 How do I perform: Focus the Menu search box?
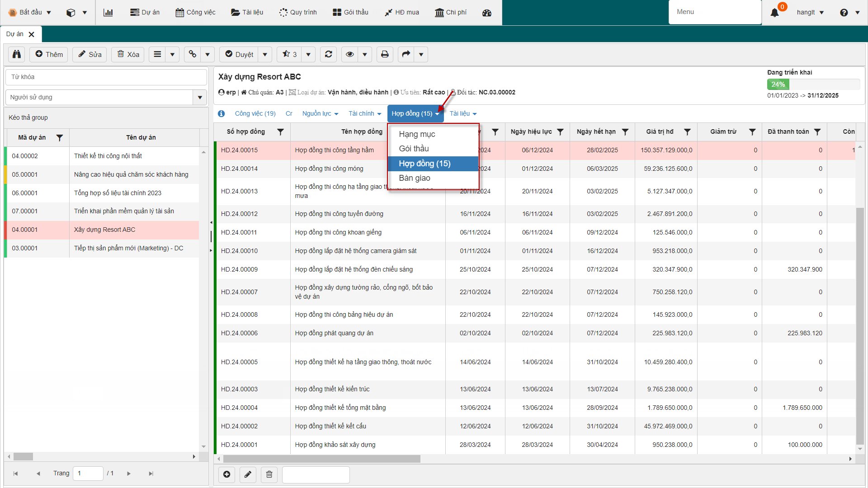click(715, 12)
